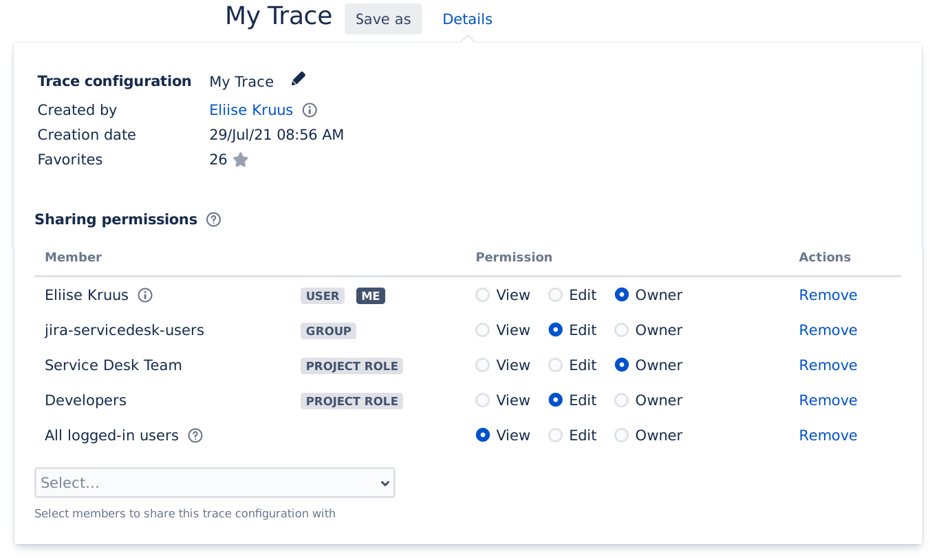930x560 pixels.
Task: Click the favorites count 26
Action: pyautogui.click(x=218, y=160)
